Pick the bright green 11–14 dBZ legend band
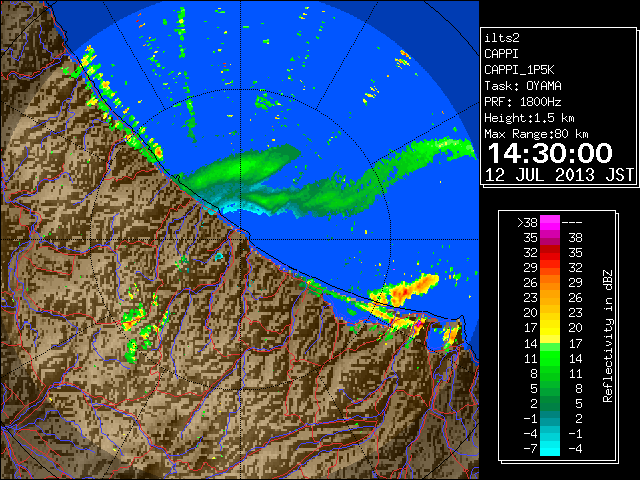Image resolution: width=640 pixels, height=480 pixels. (550, 358)
